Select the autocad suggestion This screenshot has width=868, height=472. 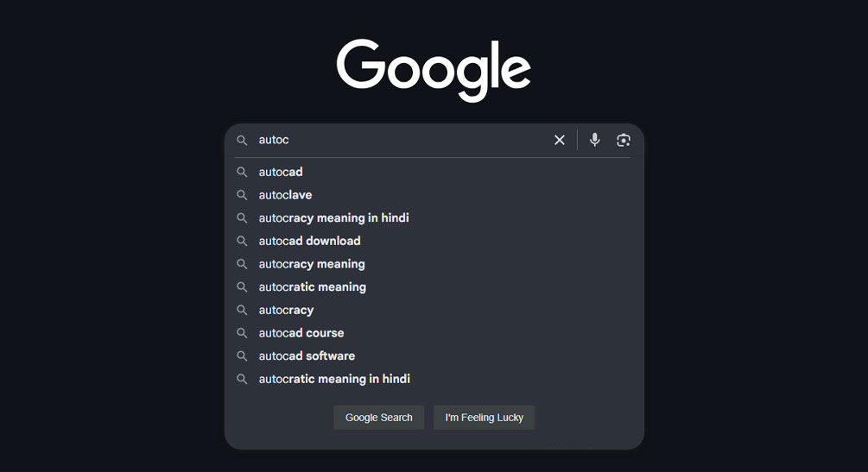(x=434, y=172)
